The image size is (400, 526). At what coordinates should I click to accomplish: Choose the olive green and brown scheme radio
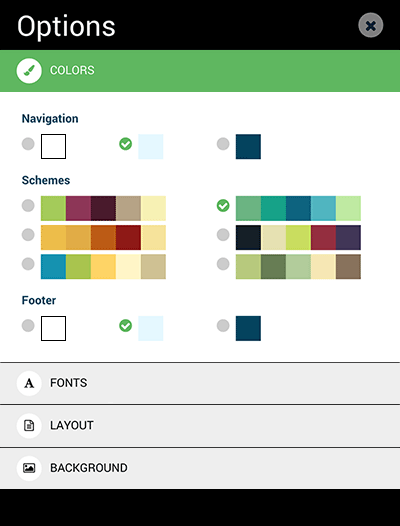223,264
